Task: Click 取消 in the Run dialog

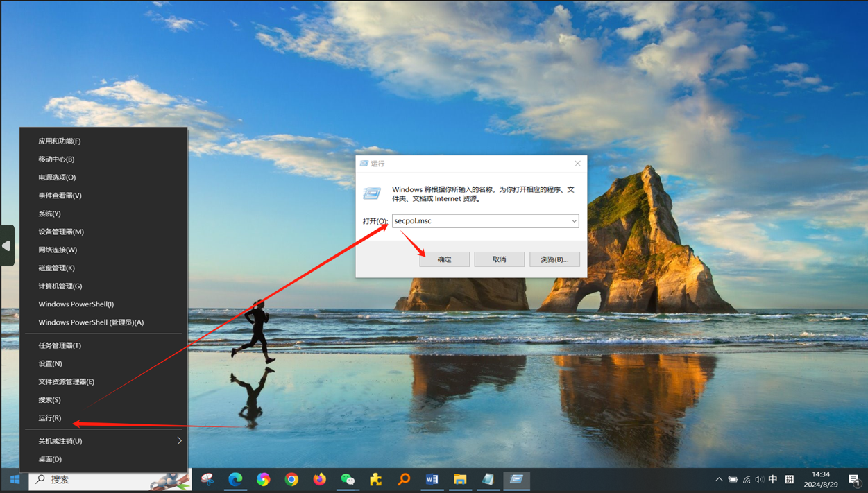Action: point(500,259)
